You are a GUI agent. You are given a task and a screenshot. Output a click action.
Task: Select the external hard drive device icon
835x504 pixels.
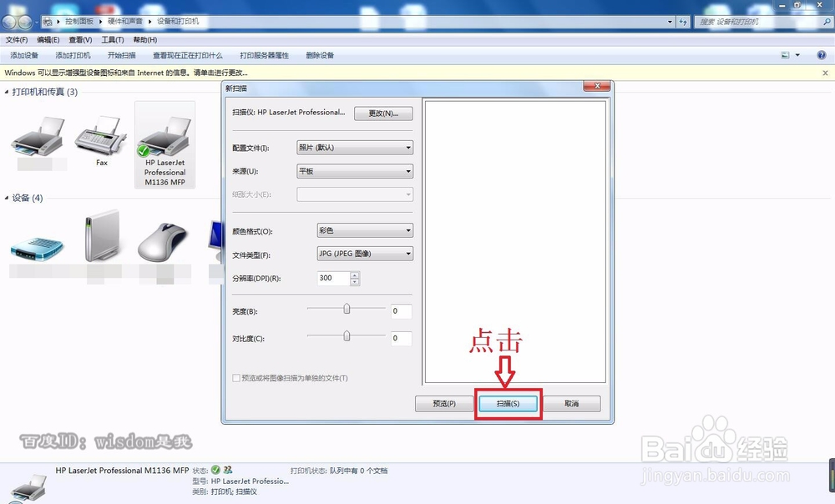(101, 236)
